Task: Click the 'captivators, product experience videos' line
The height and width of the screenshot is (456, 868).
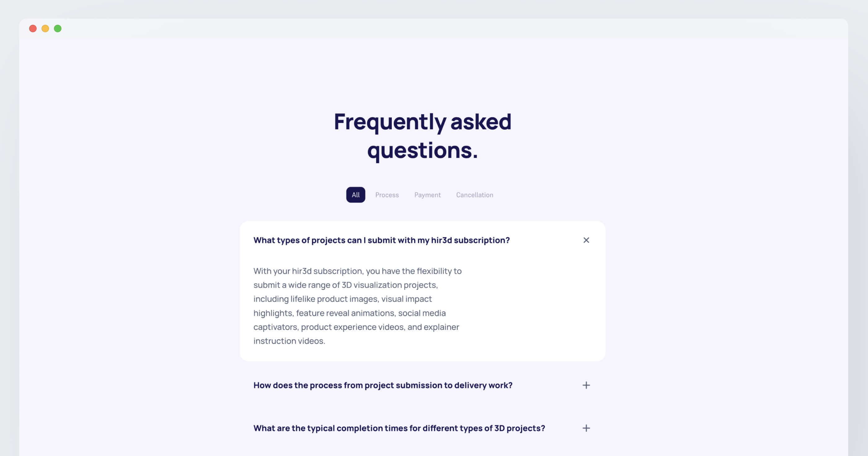Action: (356, 327)
